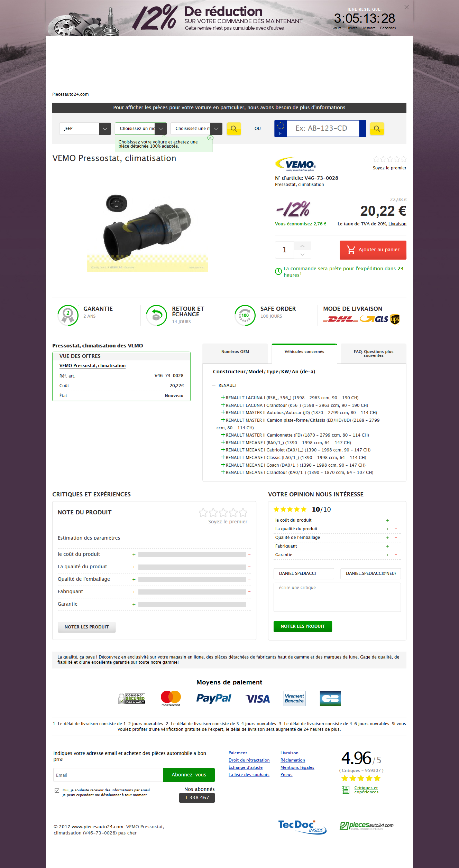The height and width of the screenshot is (868, 459).
Task: Click the 'Critiques et expériences' list icon
Action: coord(346,790)
